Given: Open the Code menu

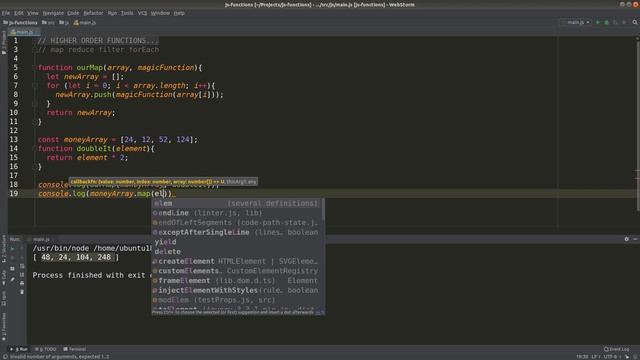Looking at the screenshot, I should pyautogui.click(x=73, y=13).
